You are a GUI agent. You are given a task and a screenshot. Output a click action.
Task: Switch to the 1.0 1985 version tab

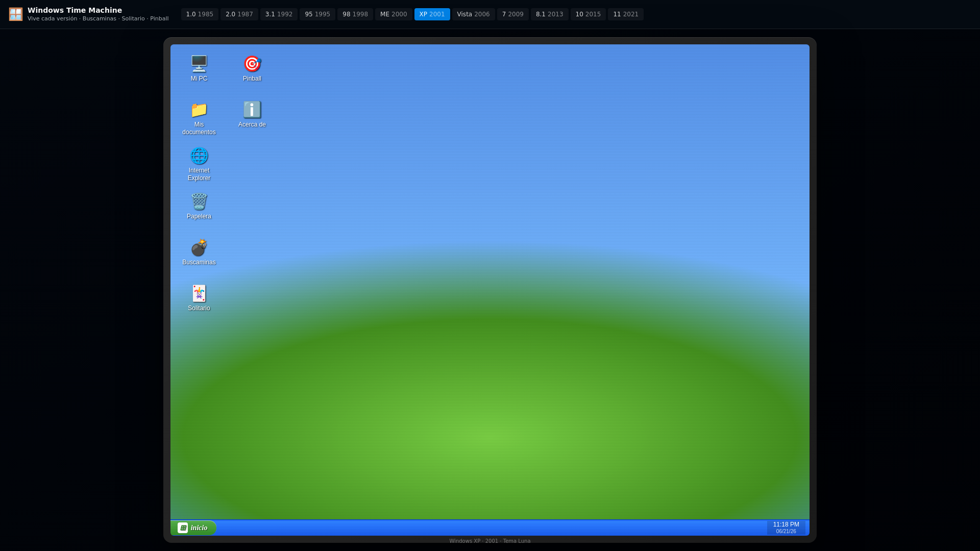click(x=200, y=14)
